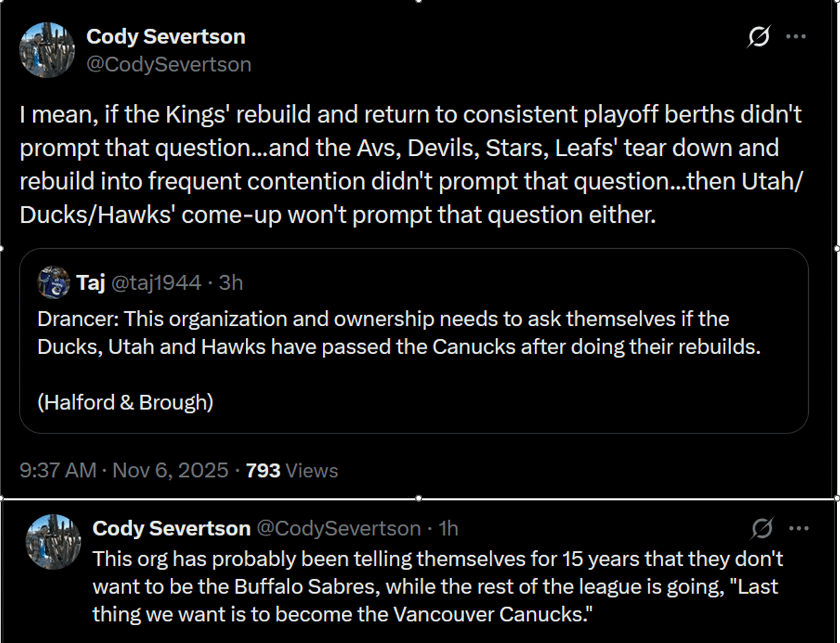The image size is (840, 643).
Task: Open Cody Severtson's profile avatar
Action: click(48, 48)
